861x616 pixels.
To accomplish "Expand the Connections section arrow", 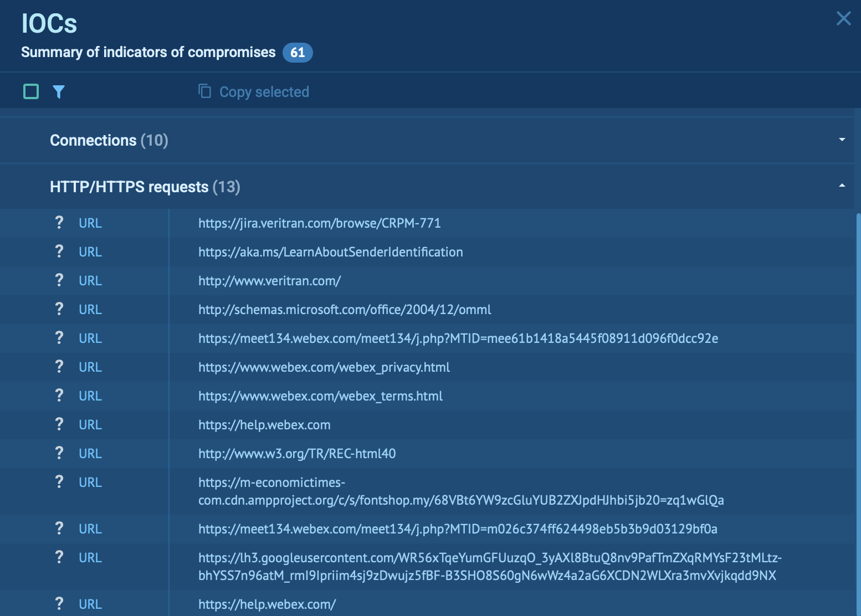I will pos(842,140).
